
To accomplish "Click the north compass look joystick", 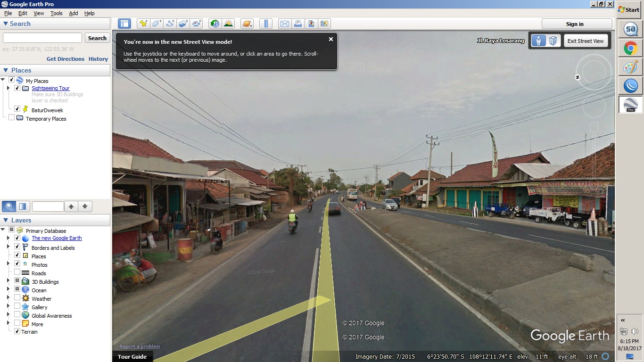I will pos(594,72).
